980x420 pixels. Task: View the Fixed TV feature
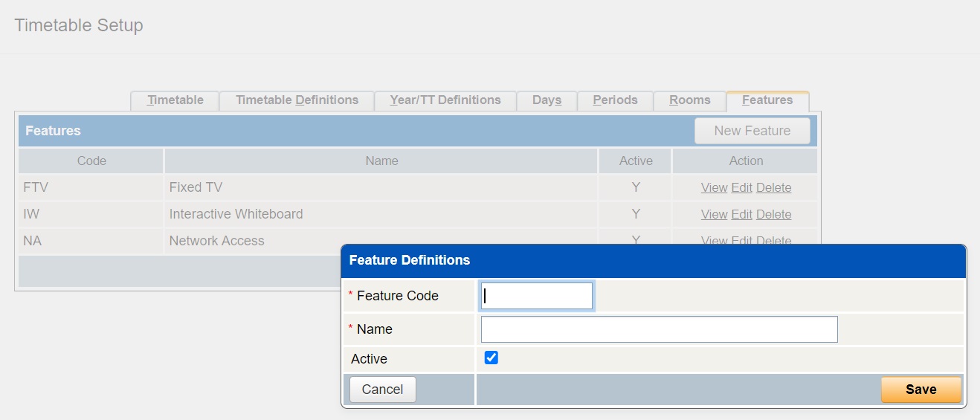point(714,188)
